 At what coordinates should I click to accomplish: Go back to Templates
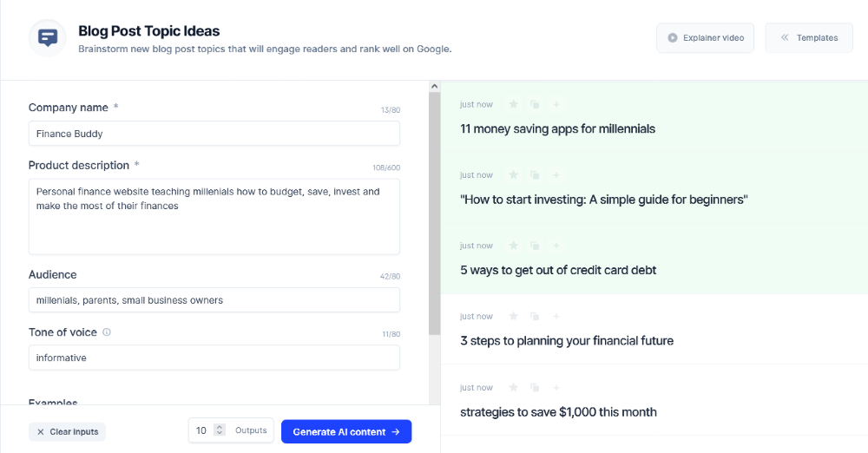[809, 37]
